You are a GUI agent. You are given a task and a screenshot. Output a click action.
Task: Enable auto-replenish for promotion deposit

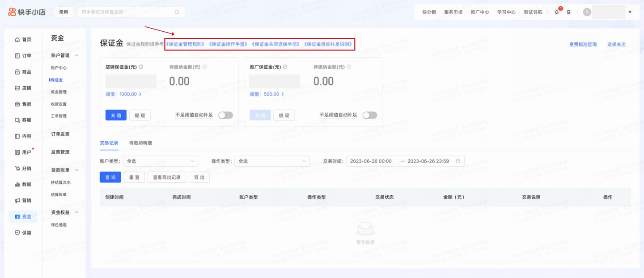(370, 115)
